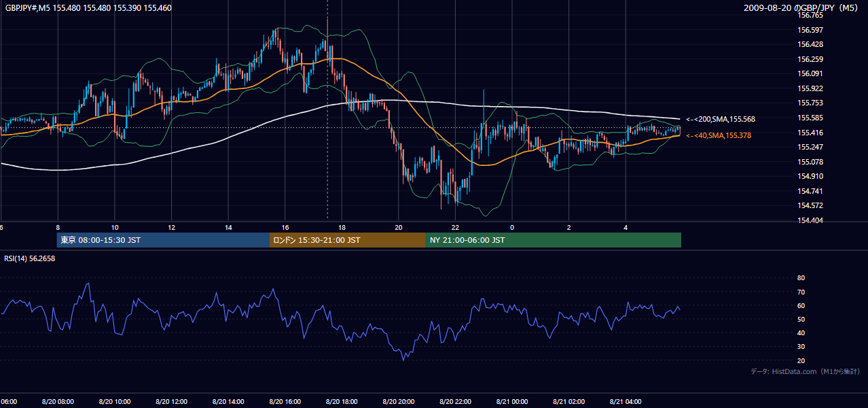Viewport: 868px width, 408px height.
Task: Click the <-<40,SMA,155.378 label
Action: pos(719,135)
